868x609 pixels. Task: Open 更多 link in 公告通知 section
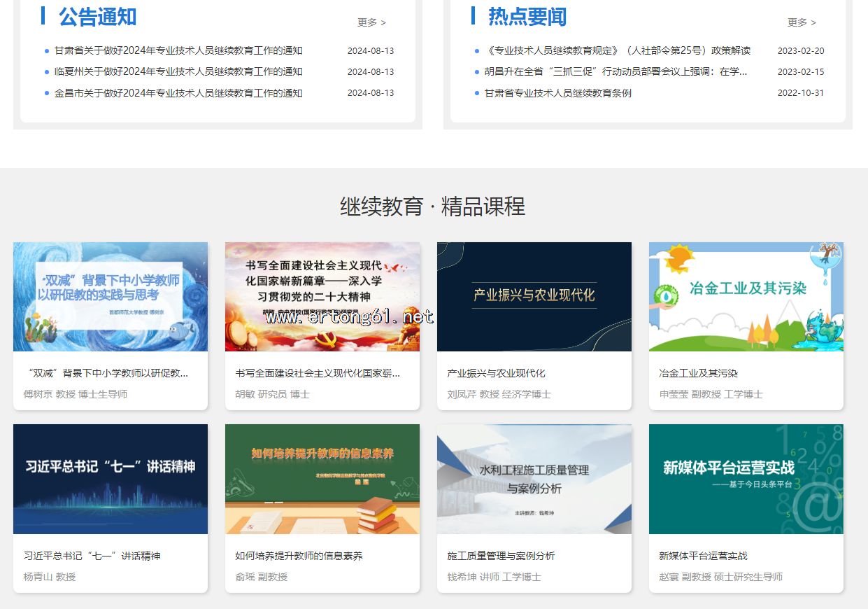click(x=371, y=22)
